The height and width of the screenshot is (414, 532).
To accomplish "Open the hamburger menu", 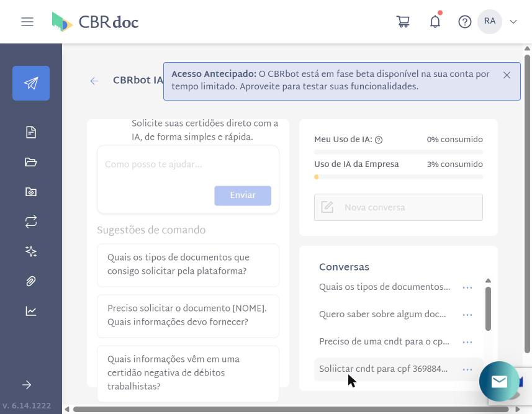I will 27,22.
